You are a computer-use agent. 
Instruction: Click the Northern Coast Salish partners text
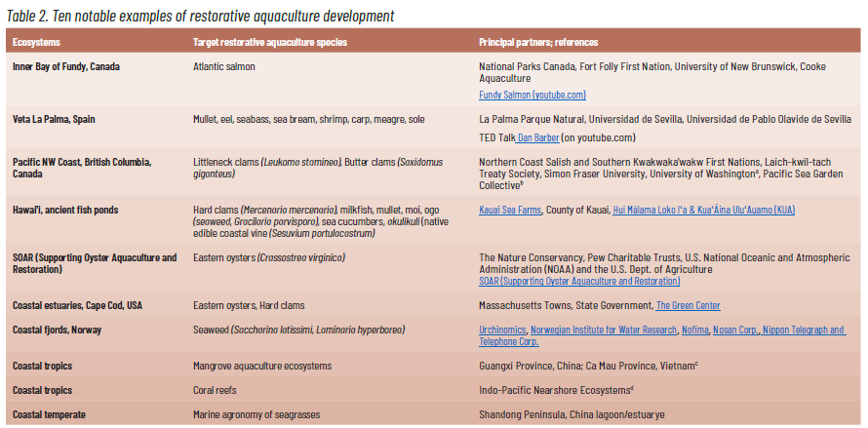[661, 174]
